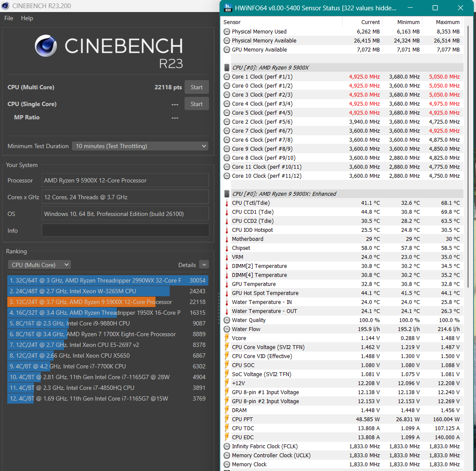Click CPU chip icon next to AMD Ryzen 9 5900X header
This screenshot has width=476, height=471.
[227, 68]
